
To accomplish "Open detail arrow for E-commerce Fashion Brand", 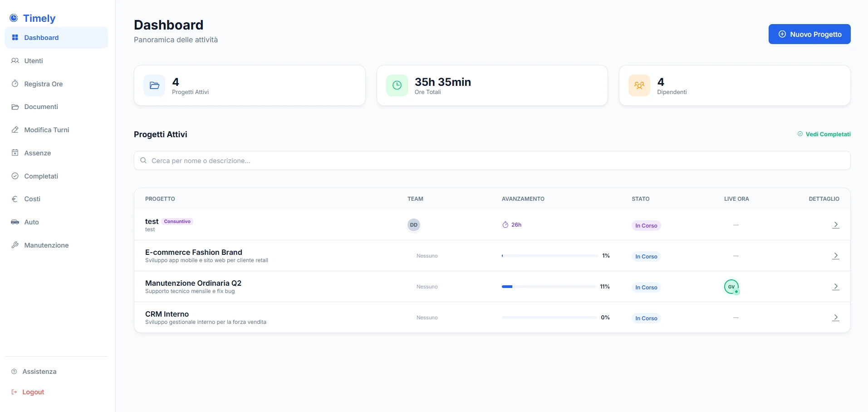I will tap(836, 256).
